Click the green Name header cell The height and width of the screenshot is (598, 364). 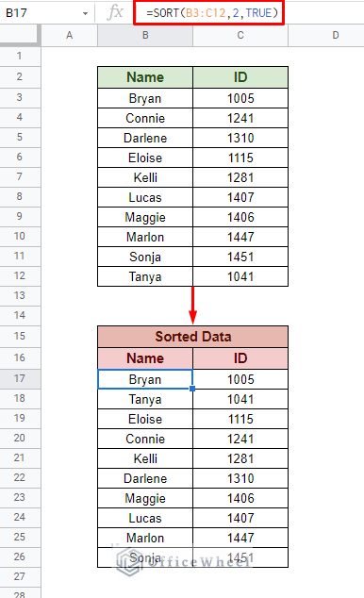click(145, 77)
